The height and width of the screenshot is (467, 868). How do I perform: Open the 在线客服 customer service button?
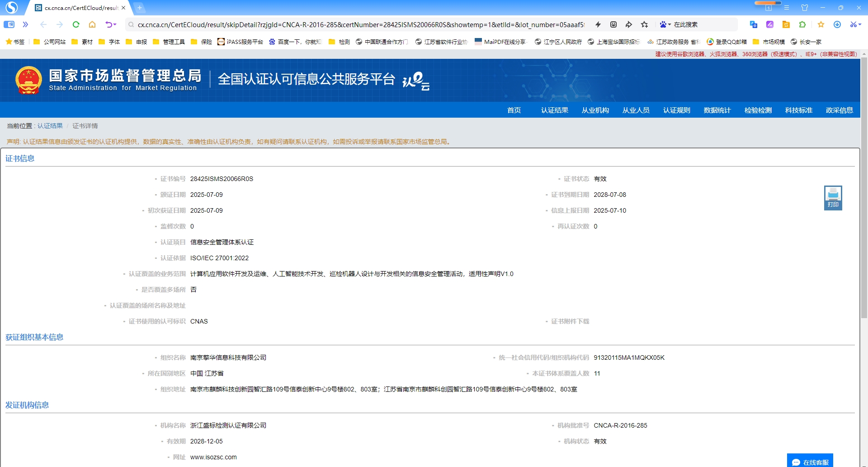[x=810, y=462]
